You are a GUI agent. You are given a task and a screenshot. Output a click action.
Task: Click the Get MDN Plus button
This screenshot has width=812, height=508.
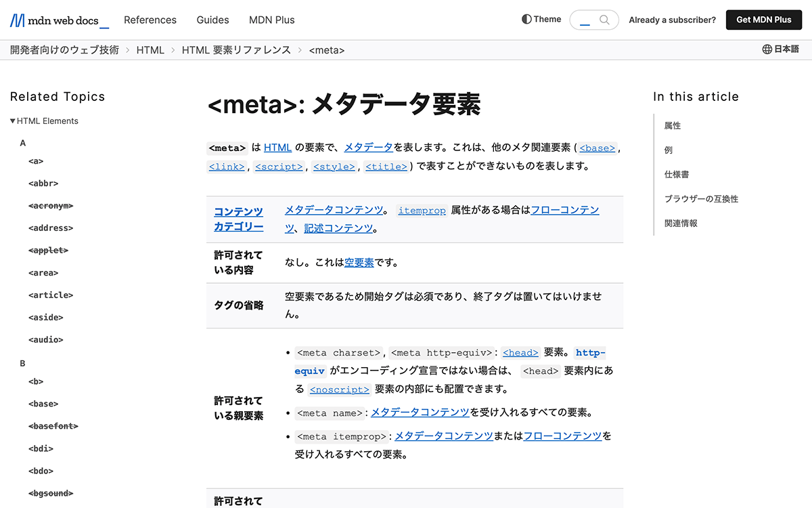(763, 20)
